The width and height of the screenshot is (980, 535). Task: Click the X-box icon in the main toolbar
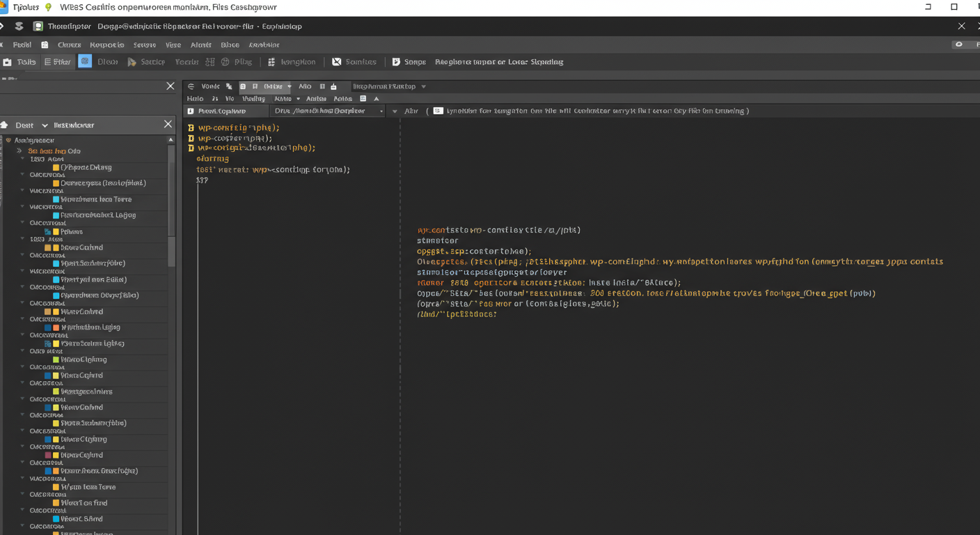pos(337,62)
